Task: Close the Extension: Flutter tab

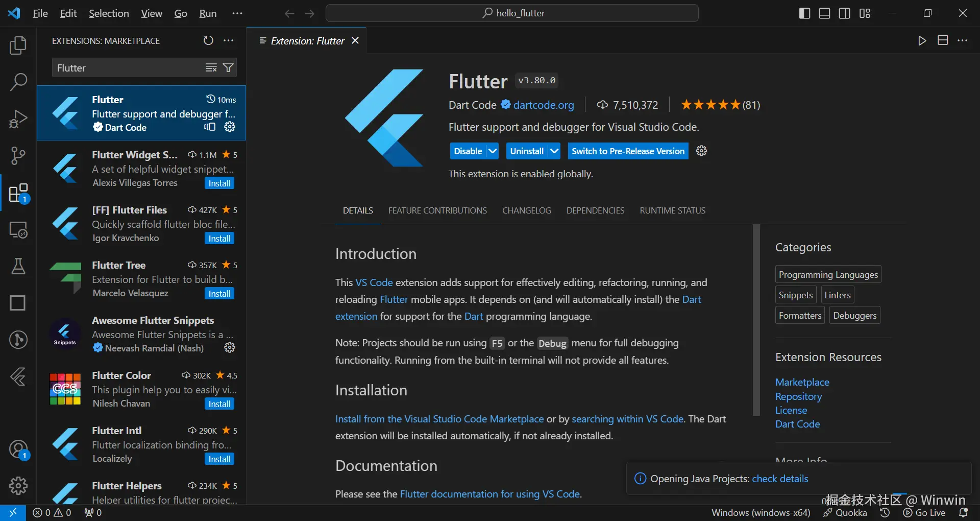Action: pyautogui.click(x=355, y=41)
